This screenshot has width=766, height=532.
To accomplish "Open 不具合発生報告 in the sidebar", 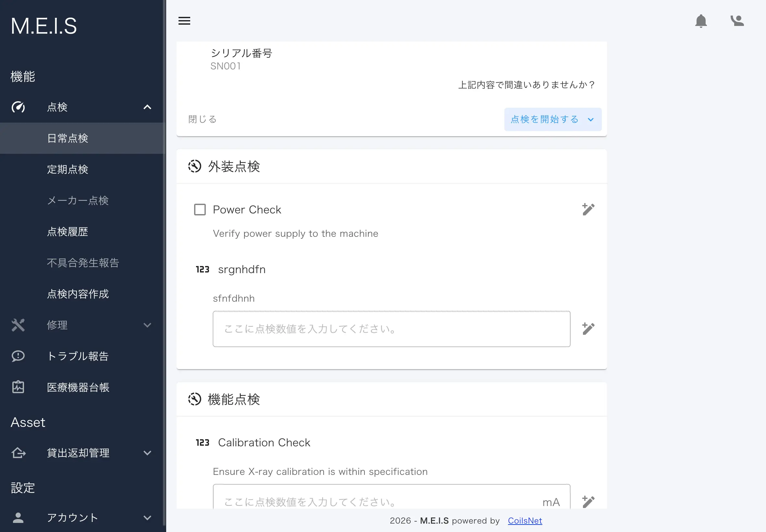I will [83, 263].
